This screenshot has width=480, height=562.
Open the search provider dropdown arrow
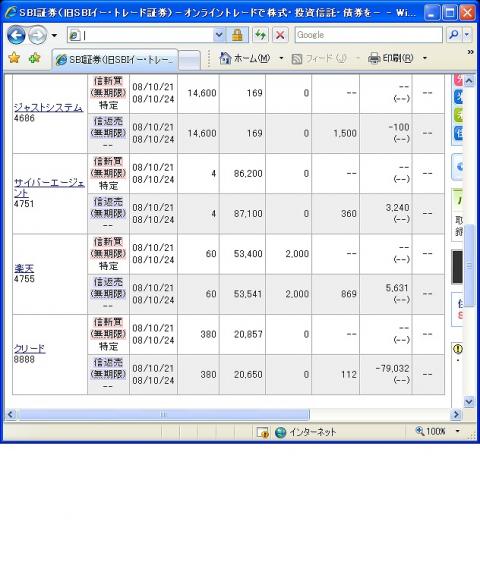467,35
